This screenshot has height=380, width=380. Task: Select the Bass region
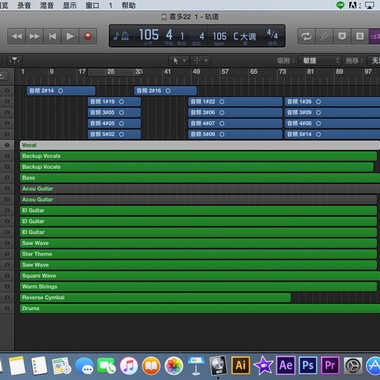(x=200, y=178)
